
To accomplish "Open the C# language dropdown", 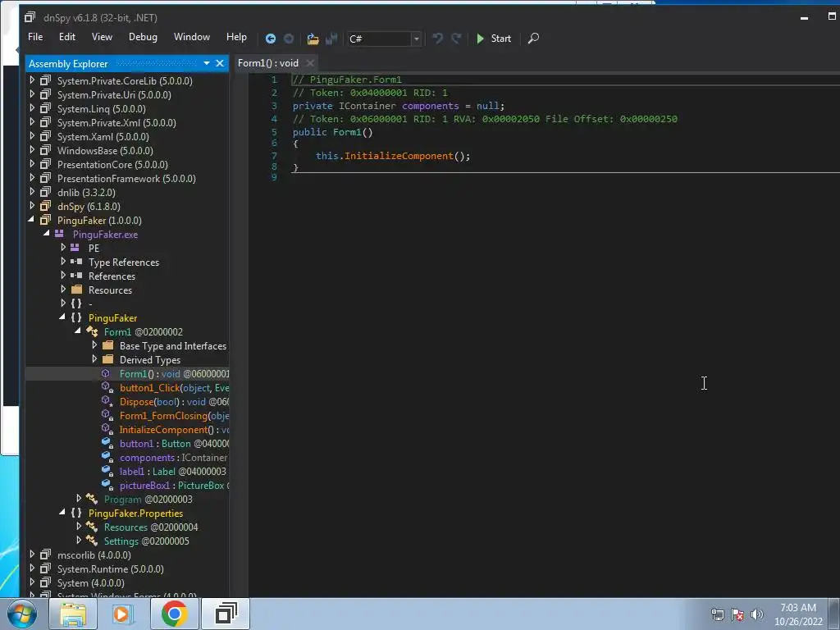I will [x=416, y=39].
